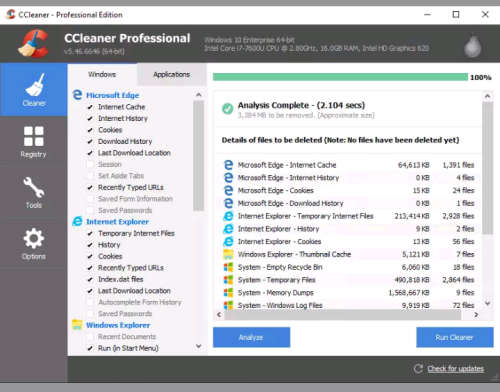Select 'Internet Explorer - Temporary Internet Files' row text
This screenshot has height=392, width=500.
[x=305, y=216]
